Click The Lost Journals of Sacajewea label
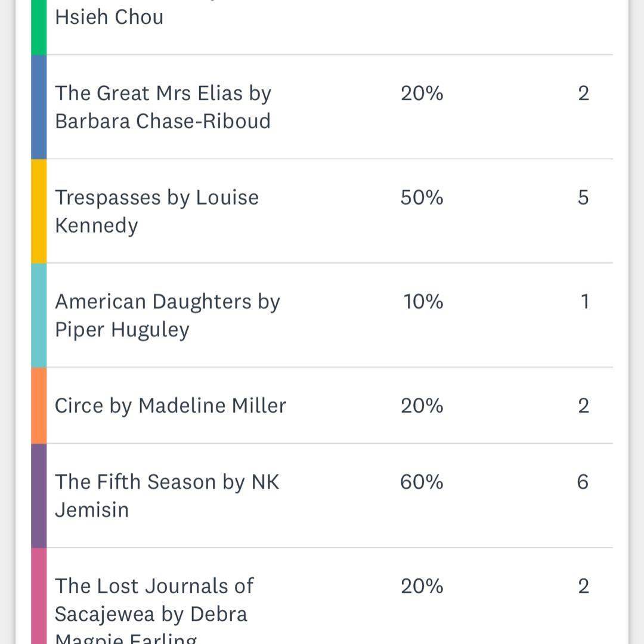The image size is (644, 644). (x=154, y=600)
